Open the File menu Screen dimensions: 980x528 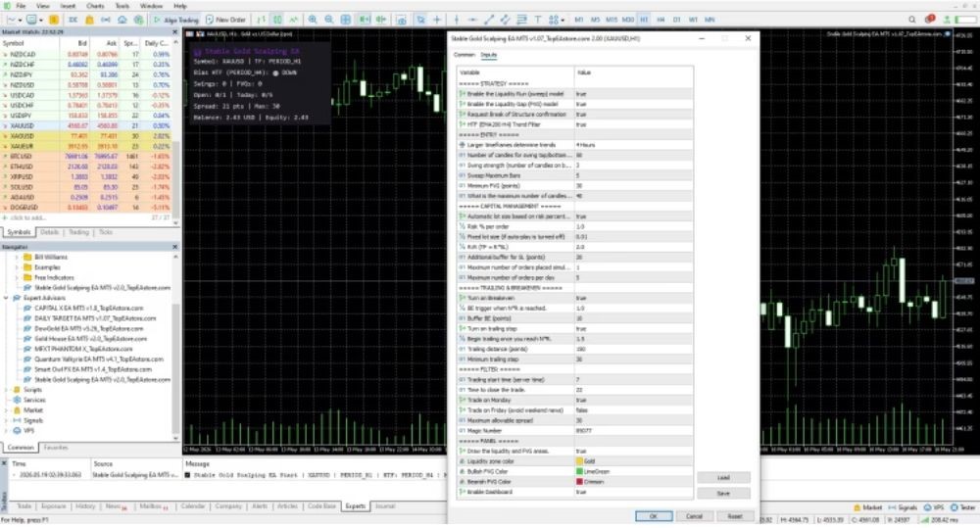pos(21,6)
